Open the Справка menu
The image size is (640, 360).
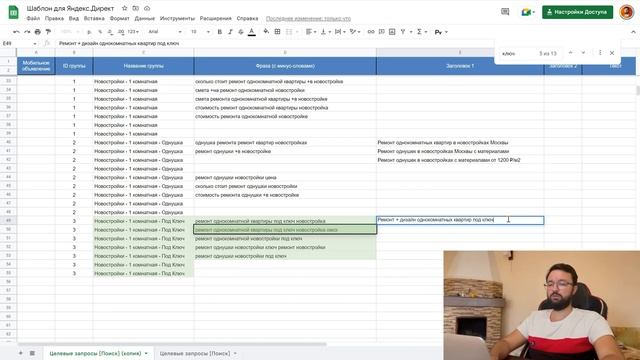point(247,18)
